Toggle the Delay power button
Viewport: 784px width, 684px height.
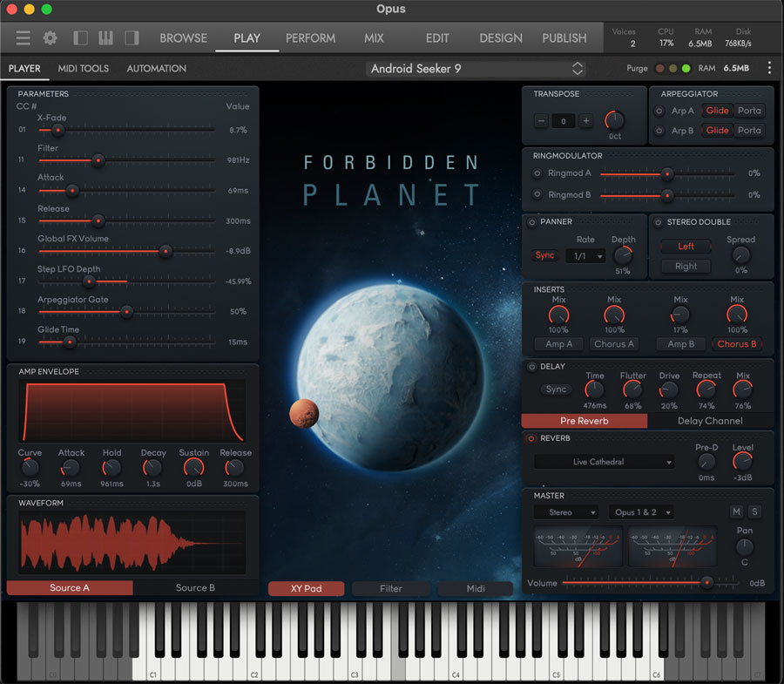[x=531, y=367]
